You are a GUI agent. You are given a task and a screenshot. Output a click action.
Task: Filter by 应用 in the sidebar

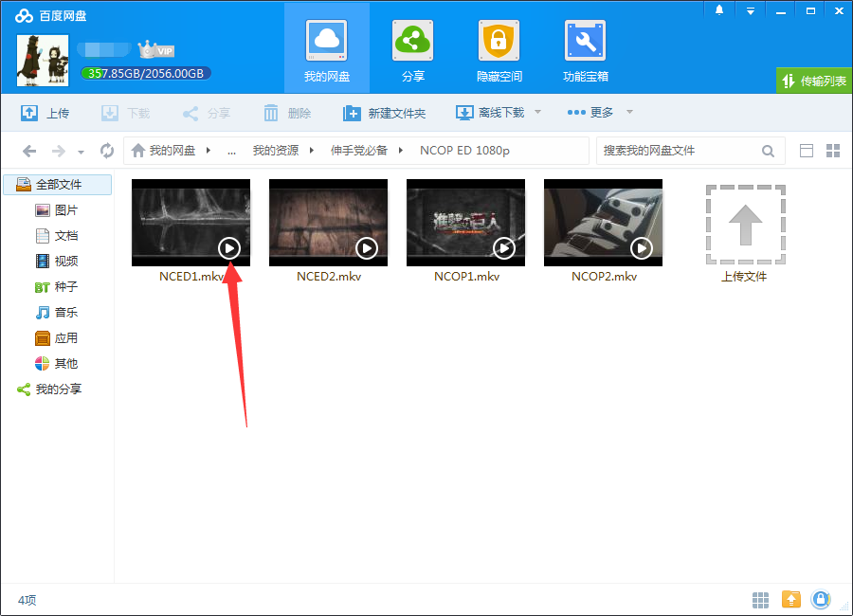point(58,338)
